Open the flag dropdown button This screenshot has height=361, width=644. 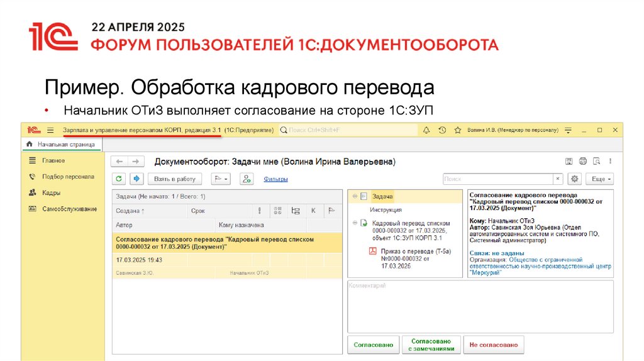pos(221,179)
